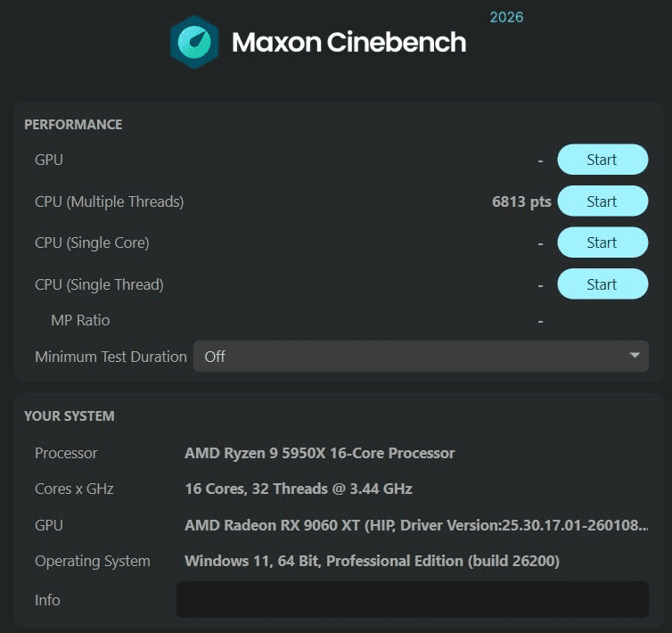
Task: Open the Minimum Test Duration dropdown
Action: (x=421, y=357)
